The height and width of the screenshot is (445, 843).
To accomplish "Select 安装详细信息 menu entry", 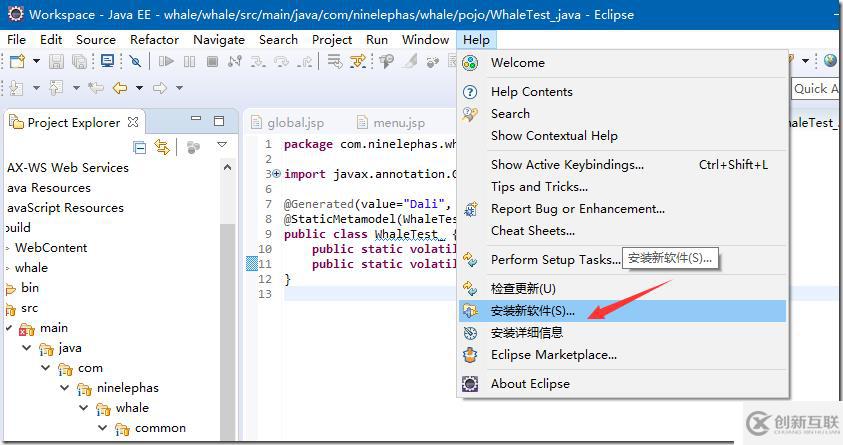I will click(623, 333).
